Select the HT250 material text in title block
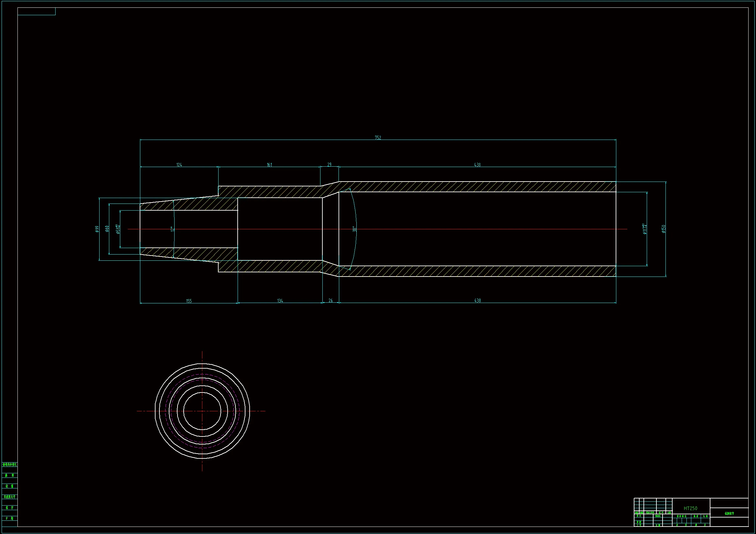This screenshot has height=534, width=756. 690,508
